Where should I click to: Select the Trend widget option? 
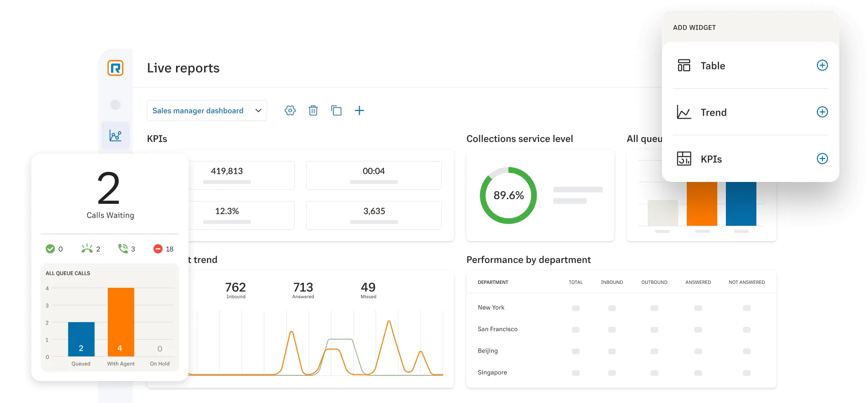[713, 112]
